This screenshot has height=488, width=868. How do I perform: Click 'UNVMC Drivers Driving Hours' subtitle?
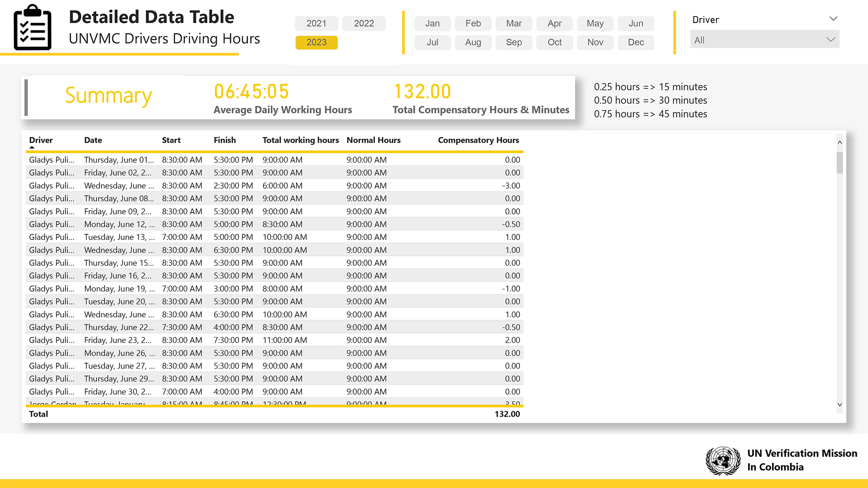click(x=164, y=39)
